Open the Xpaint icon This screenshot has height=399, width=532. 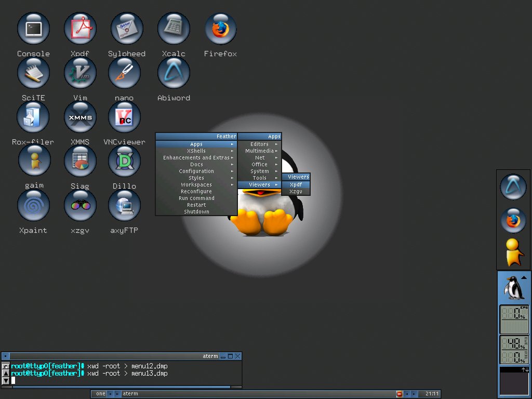pos(33,205)
